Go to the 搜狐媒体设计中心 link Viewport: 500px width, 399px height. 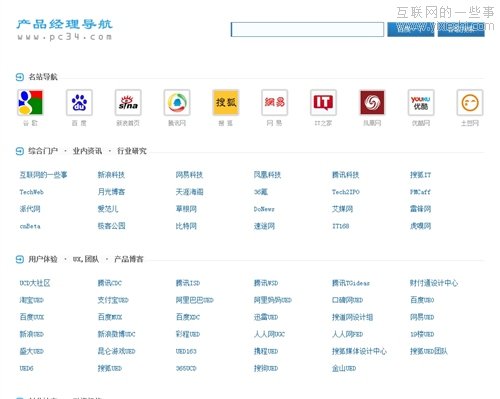point(359,351)
